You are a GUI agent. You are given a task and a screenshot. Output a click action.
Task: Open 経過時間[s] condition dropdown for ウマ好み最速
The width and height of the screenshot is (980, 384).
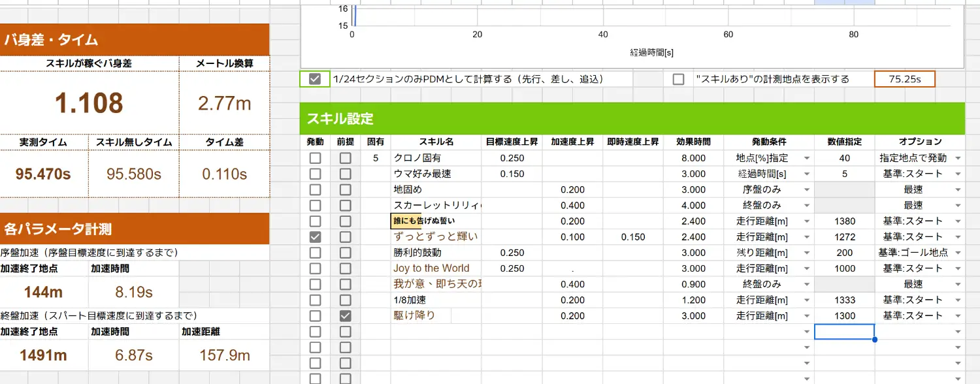pyautogui.click(x=806, y=174)
